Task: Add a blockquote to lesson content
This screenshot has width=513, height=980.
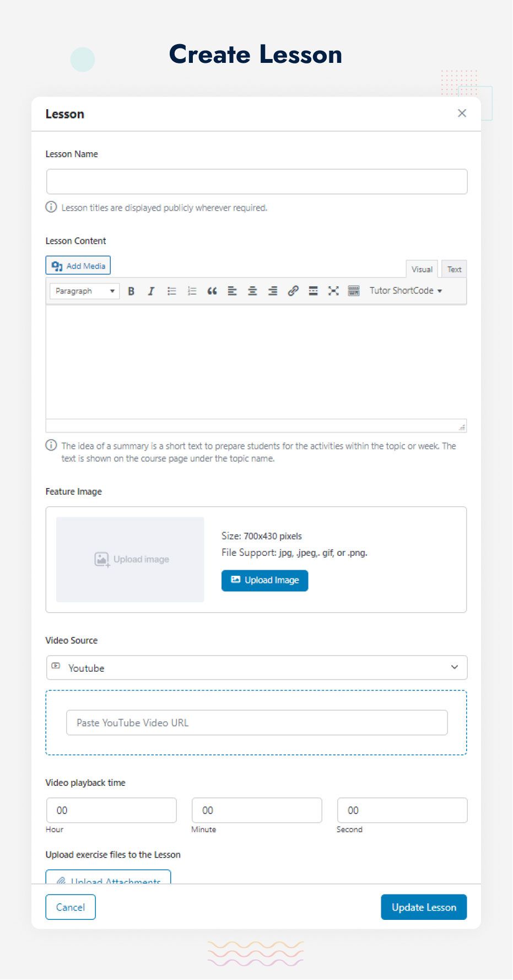Action: 212,291
